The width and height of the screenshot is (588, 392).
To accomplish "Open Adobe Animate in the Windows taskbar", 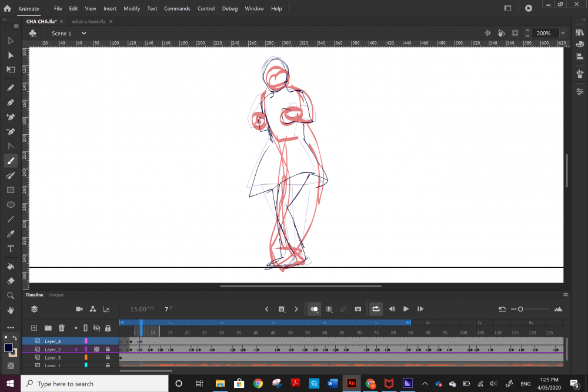I will point(352,384).
